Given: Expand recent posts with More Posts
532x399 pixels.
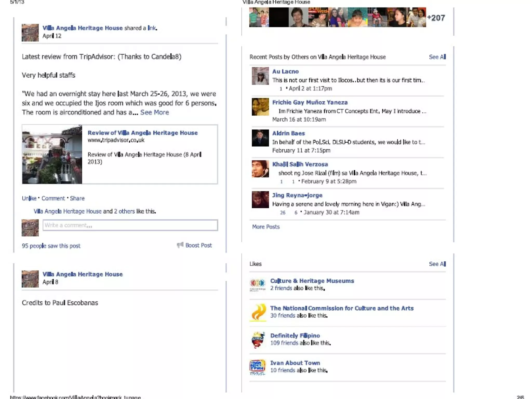Looking at the screenshot, I should (265, 227).
